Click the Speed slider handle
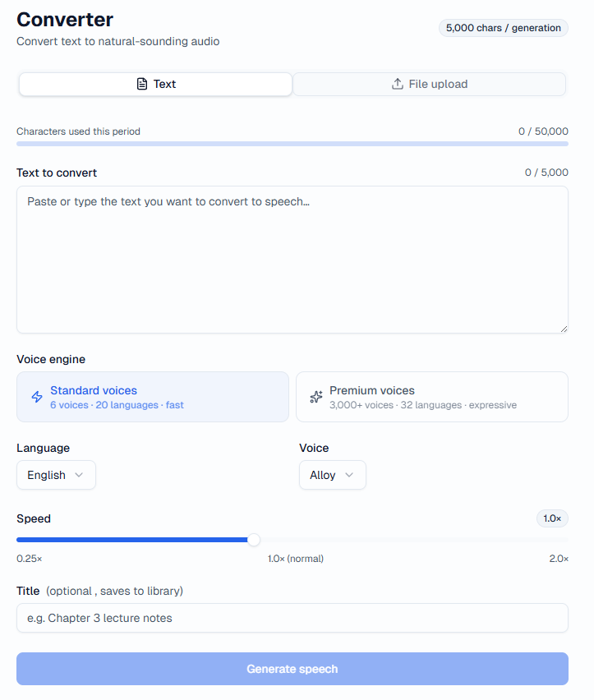Screen dimensions: 594x700 click(254, 540)
